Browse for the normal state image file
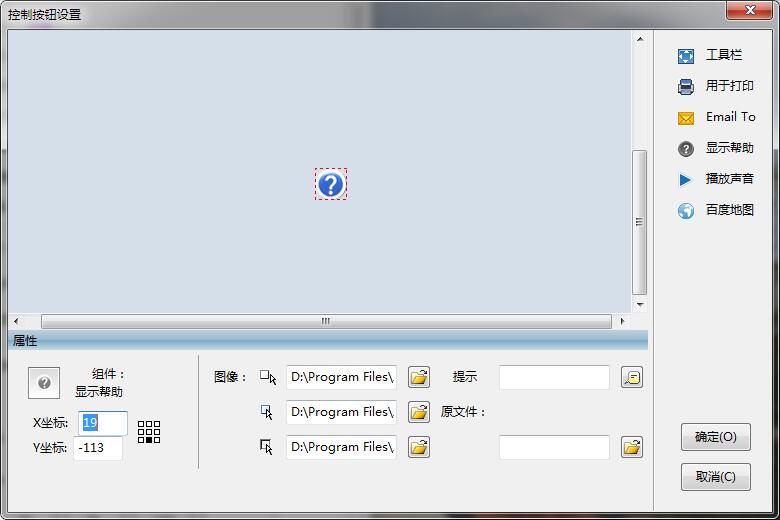Image resolution: width=780 pixels, height=520 pixels. tap(419, 377)
